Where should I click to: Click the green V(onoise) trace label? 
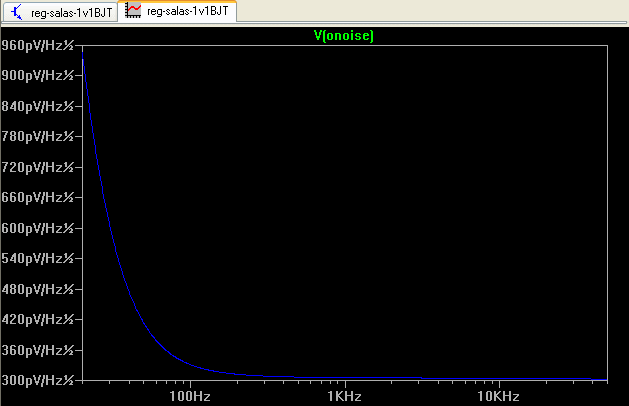tap(344, 36)
